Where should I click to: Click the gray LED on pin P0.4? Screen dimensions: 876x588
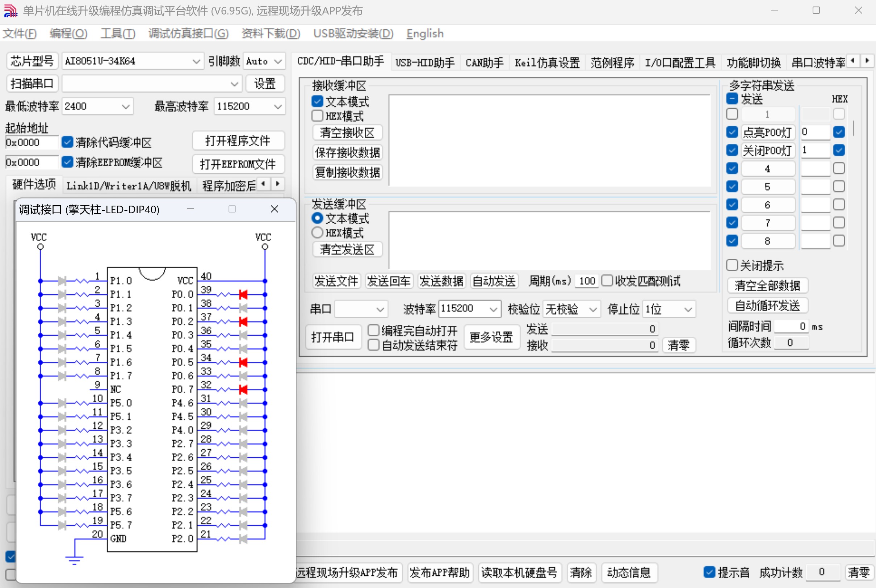[243, 349]
